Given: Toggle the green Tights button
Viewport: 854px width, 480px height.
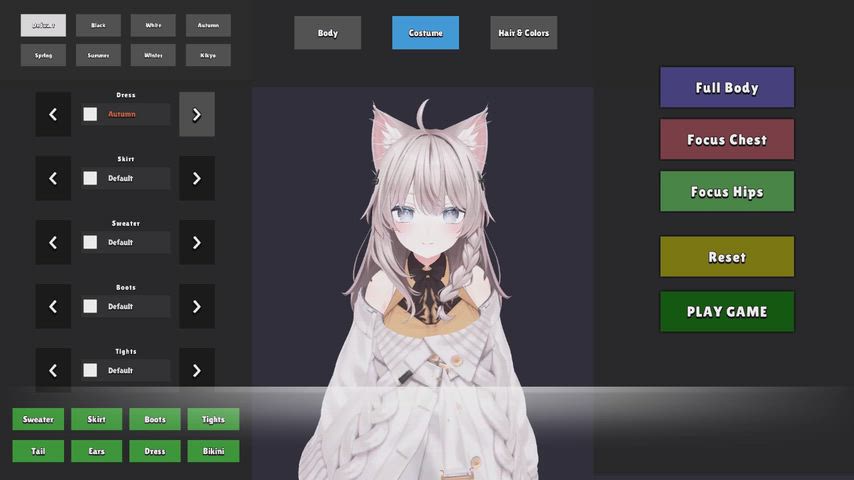Looking at the screenshot, I should point(213,419).
